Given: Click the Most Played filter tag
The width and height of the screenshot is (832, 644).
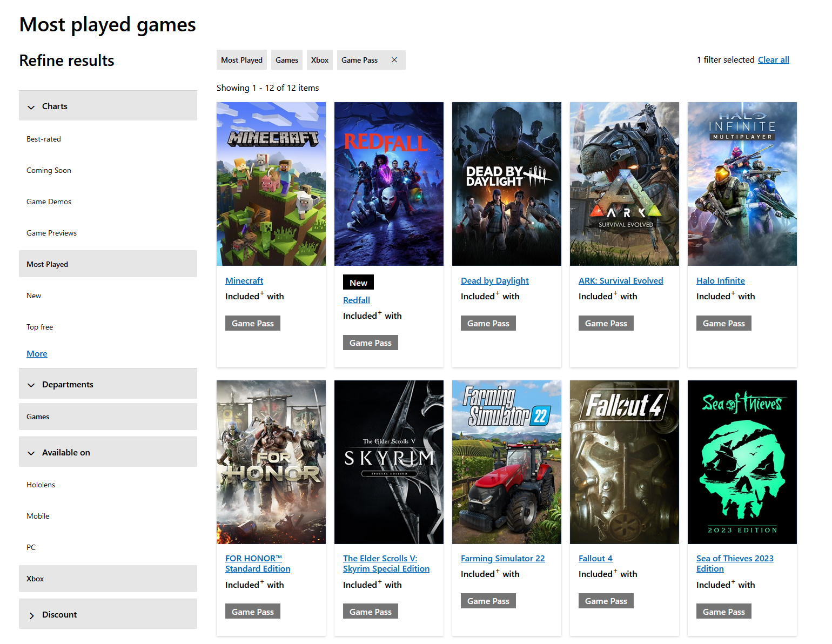Looking at the screenshot, I should coord(241,60).
